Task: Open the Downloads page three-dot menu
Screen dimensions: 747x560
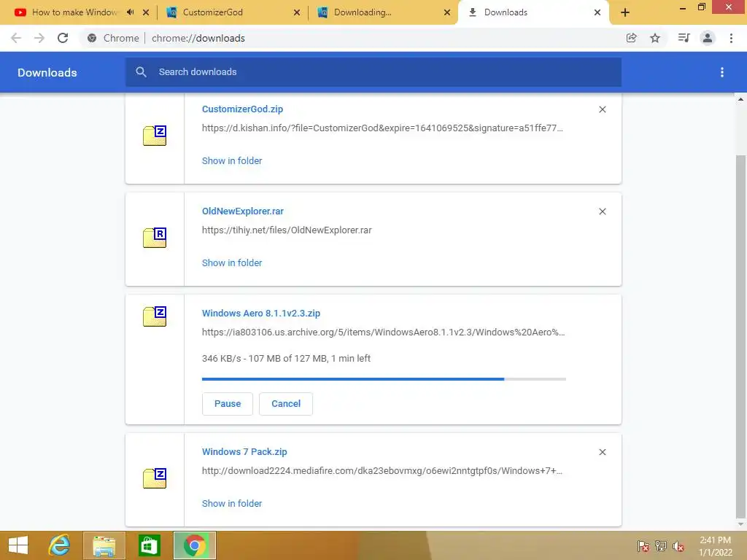Action: coord(721,72)
